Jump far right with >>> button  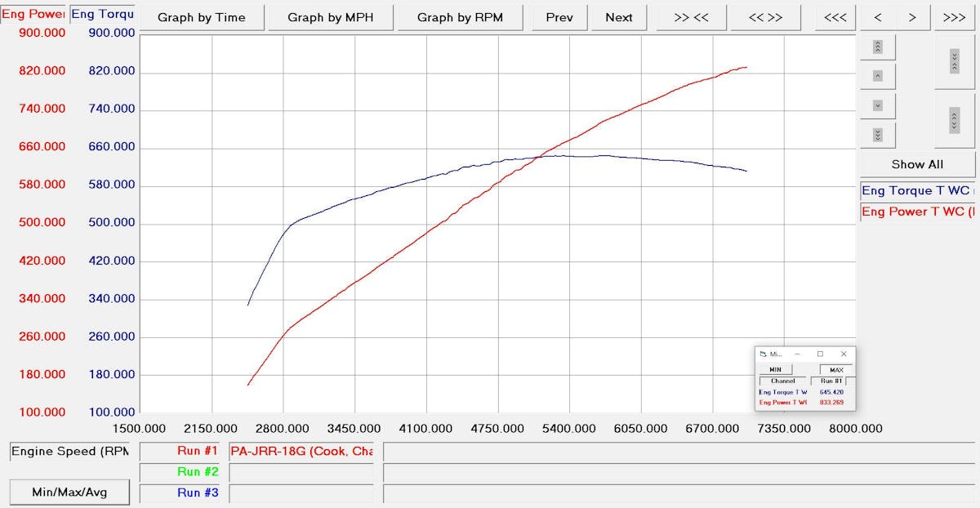pos(954,18)
